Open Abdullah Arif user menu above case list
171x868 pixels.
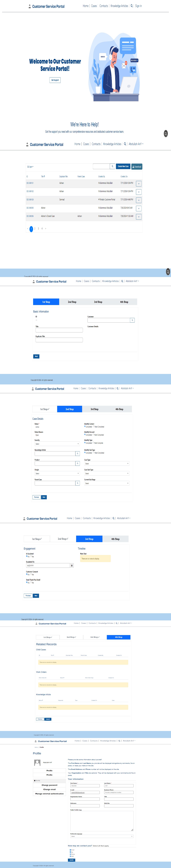(136, 144)
